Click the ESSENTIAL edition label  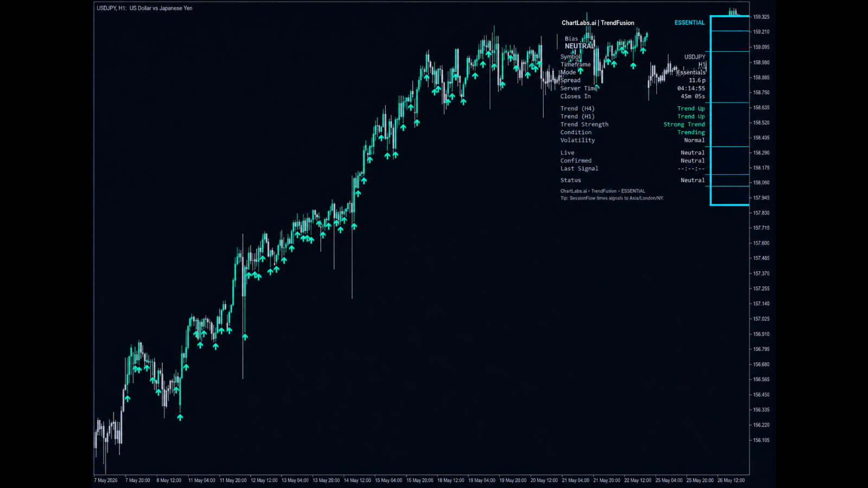click(x=690, y=23)
